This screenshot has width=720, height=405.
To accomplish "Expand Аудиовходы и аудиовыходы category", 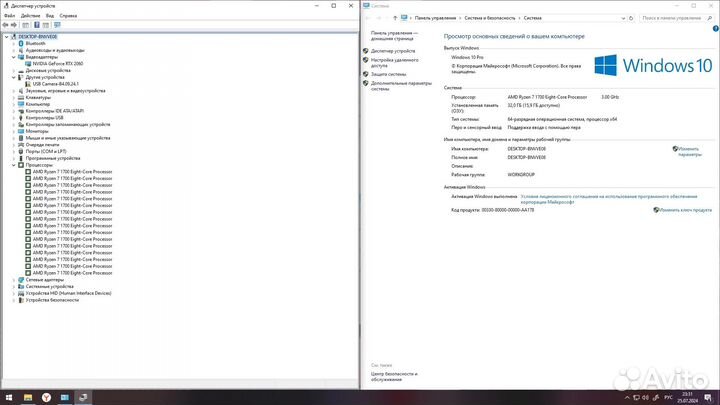I will coord(14,50).
